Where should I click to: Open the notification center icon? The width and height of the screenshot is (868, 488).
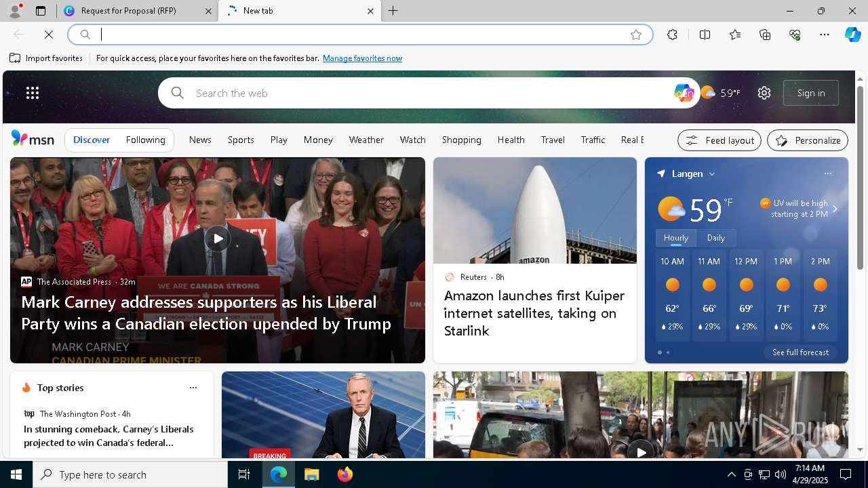click(x=846, y=474)
